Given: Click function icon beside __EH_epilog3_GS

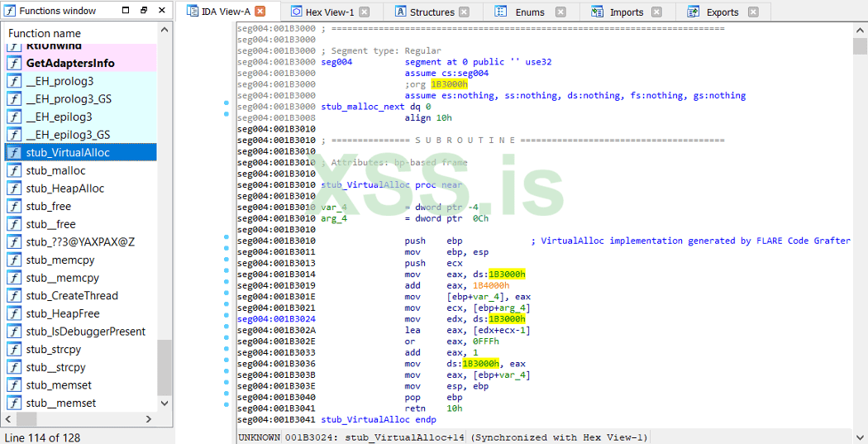Looking at the screenshot, I should click(x=14, y=135).
